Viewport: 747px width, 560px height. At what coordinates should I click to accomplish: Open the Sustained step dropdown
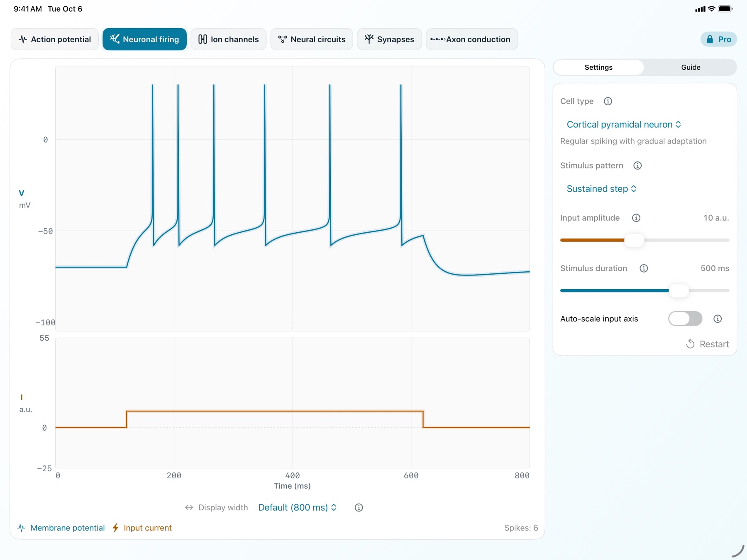[601, 189]
